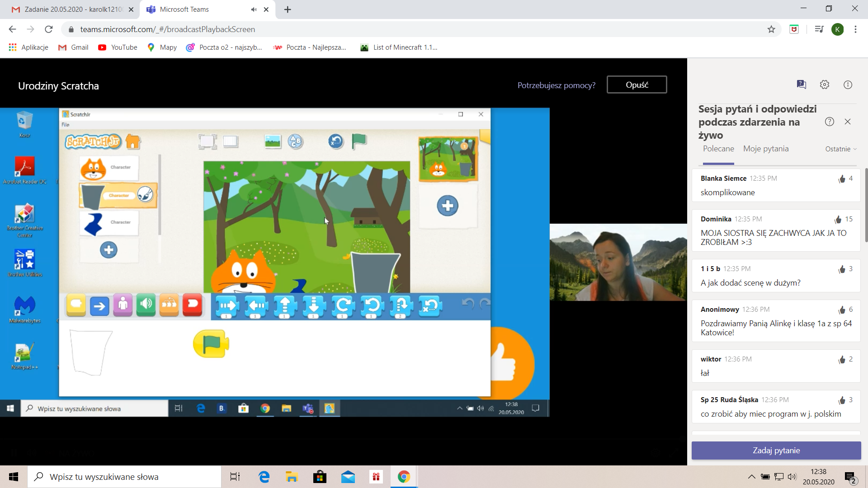Toggle the ScratchJr grid icon
Screen dimensions: 868x488
pyautogui.click(x=231, y=142)
